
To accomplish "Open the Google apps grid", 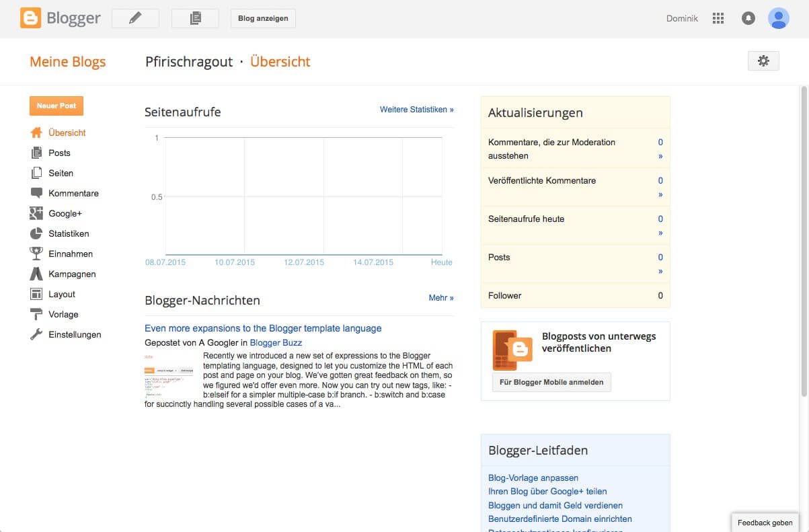I will pyautogui.click(x=718, y=18).
